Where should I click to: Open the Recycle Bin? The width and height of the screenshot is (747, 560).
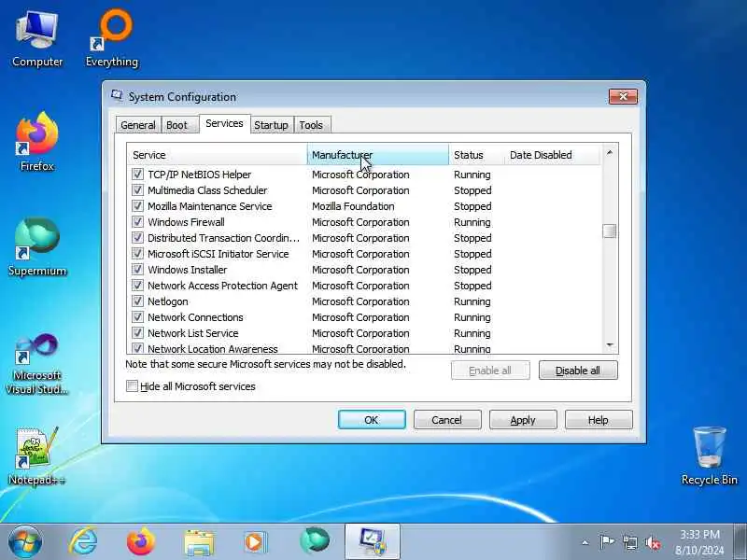click(709, 456)
